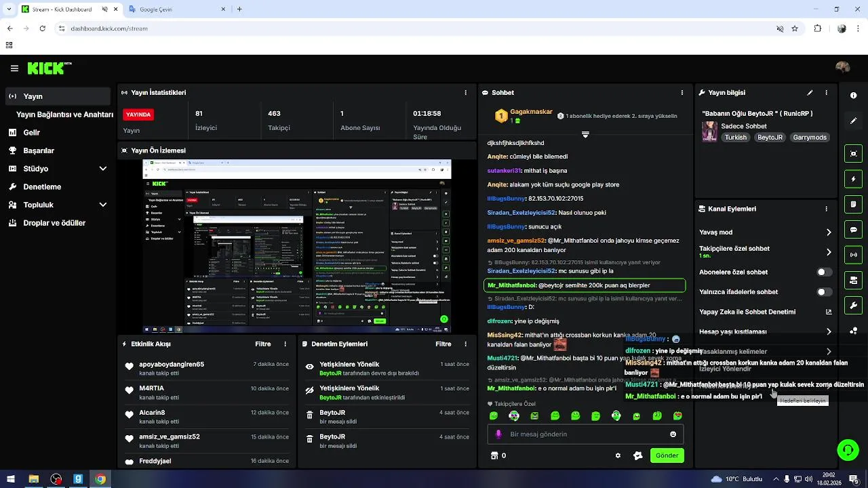
Task: Click the chat message input field
Action: 585,434
